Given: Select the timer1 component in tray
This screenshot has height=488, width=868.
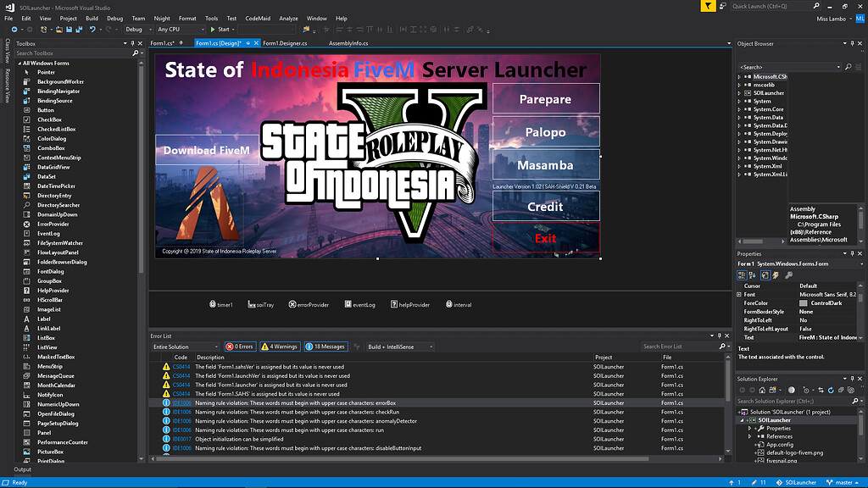Looking at the screenshot, I should click(x=221, y=304).
